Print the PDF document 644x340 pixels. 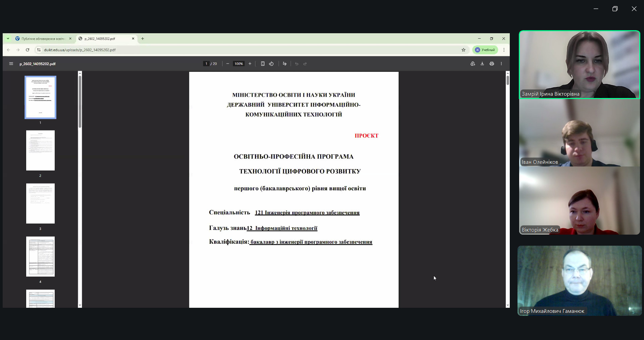(x=492, y=64)
